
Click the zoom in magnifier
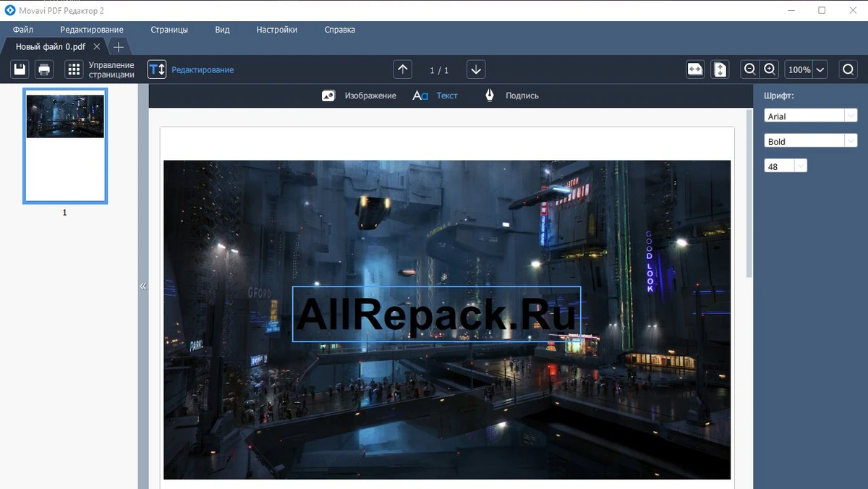click(770, 69)
